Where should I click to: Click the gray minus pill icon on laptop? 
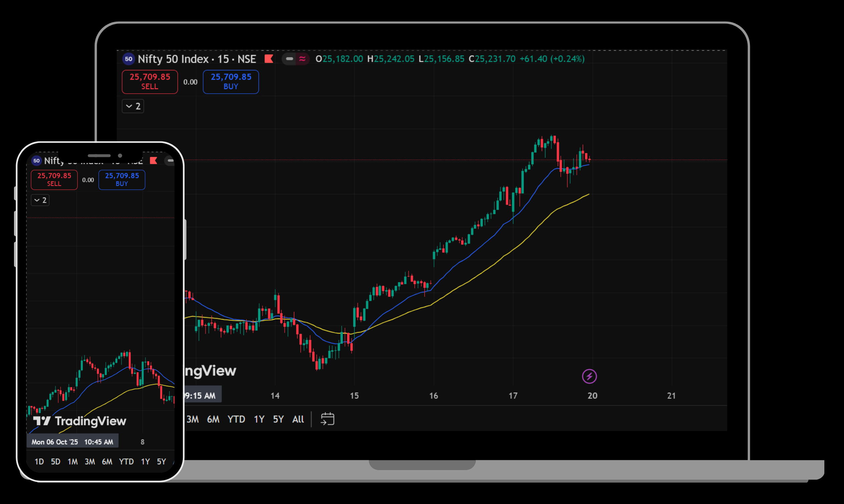(x=289, y=59)
